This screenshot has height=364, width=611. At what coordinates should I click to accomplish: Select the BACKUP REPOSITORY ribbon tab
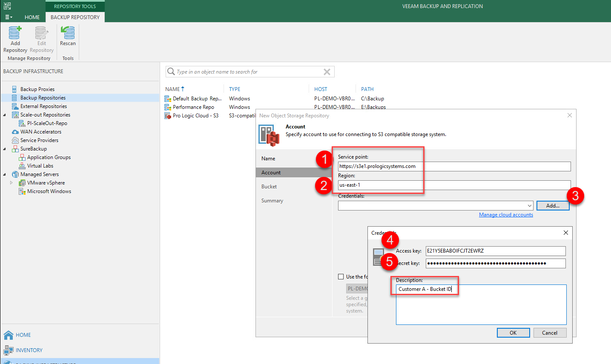[75, 17]
